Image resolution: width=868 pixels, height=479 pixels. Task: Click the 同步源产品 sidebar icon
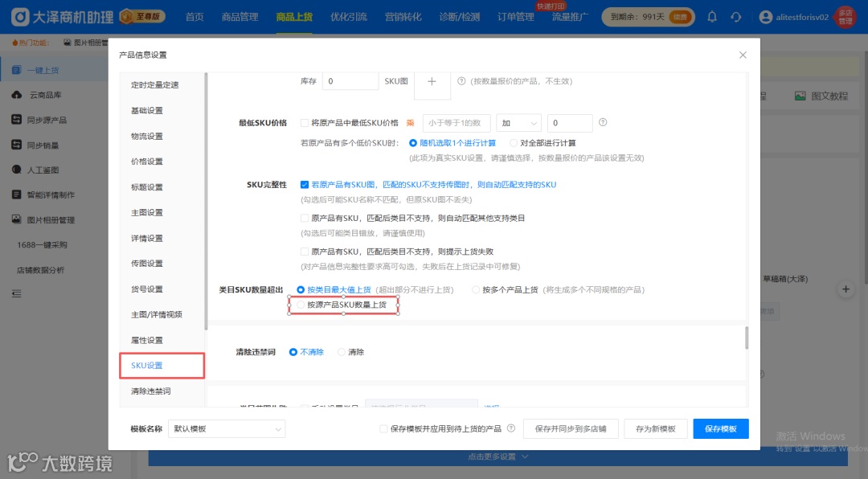point(17,120)
